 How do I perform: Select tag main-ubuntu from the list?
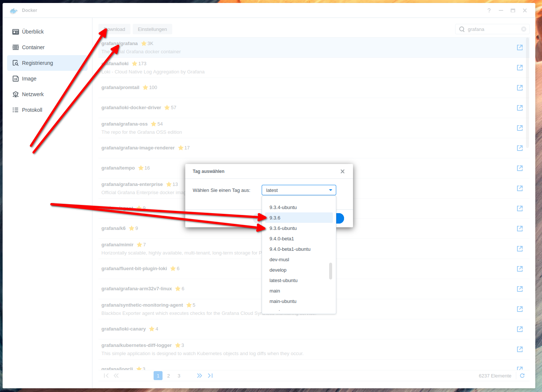[299, 301]
